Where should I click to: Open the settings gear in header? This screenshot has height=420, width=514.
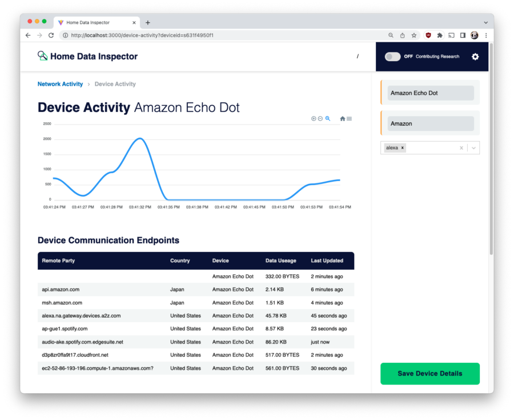[x=475, y=57]
